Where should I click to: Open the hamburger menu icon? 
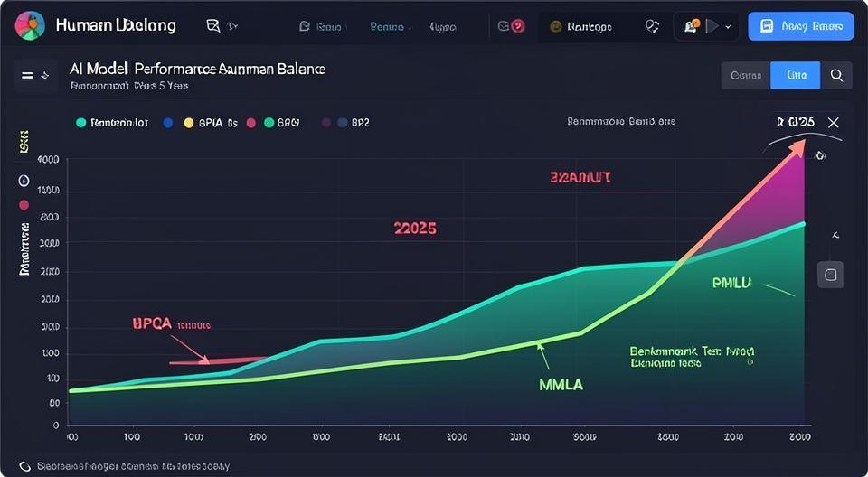pos(29,76)
